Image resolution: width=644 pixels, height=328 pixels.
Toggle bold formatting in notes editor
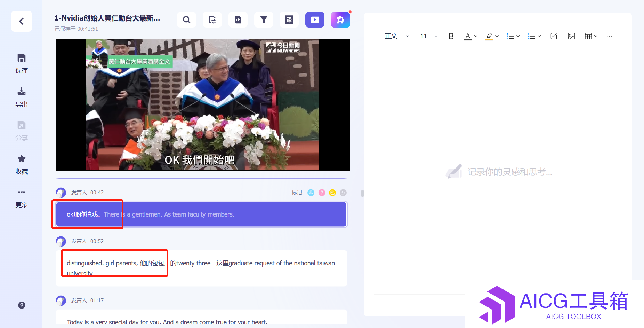tap(451, 36)
